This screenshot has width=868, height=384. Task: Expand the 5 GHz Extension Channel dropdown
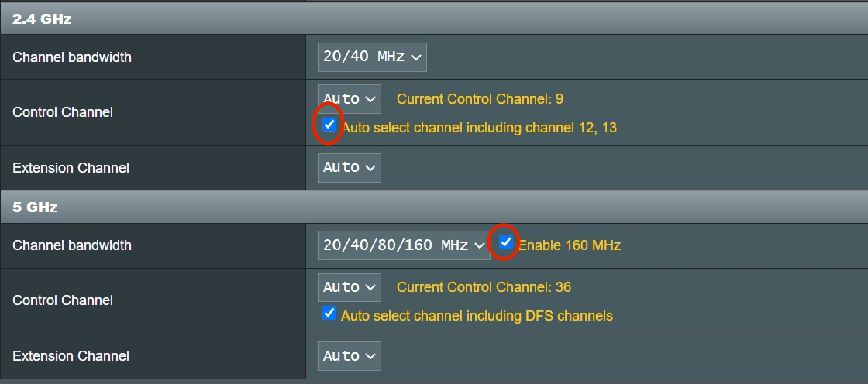click(350, 356)
